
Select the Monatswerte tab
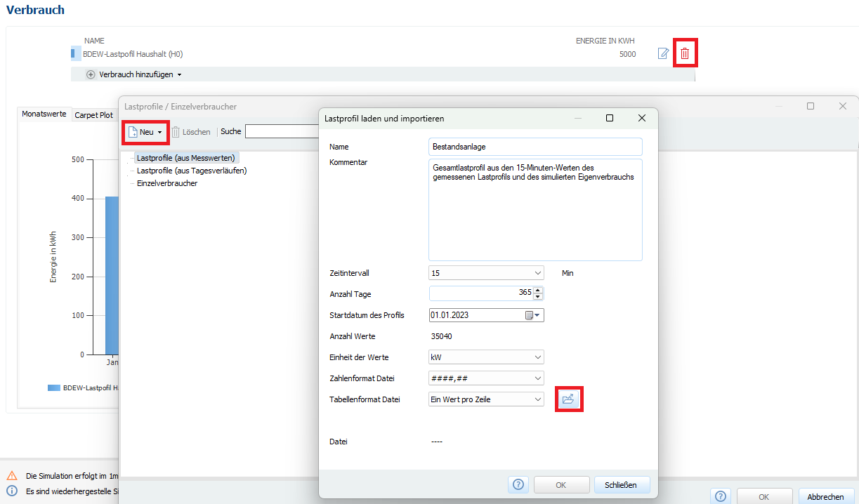tap(44, 114)
